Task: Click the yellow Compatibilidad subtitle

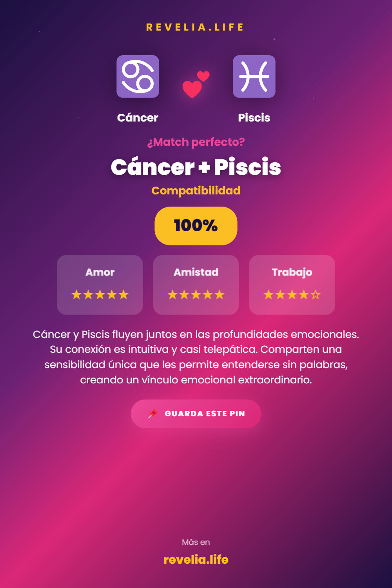Action: click(196, 191)
